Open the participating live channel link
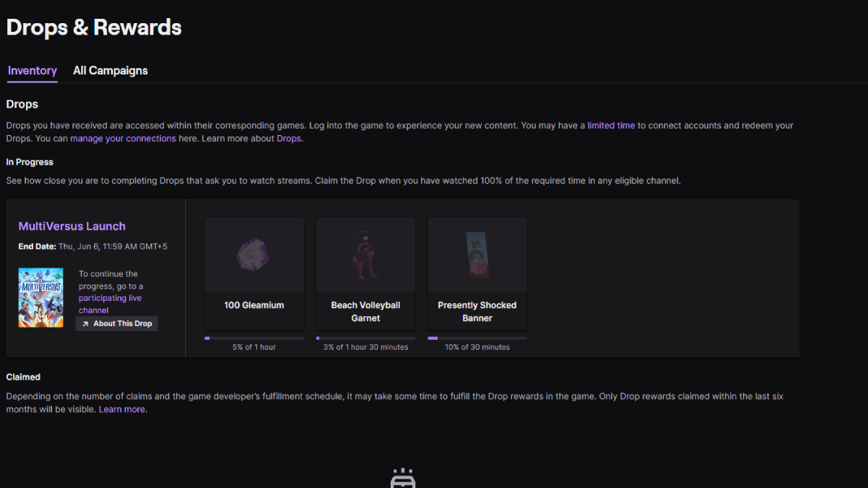 (110, 297)
